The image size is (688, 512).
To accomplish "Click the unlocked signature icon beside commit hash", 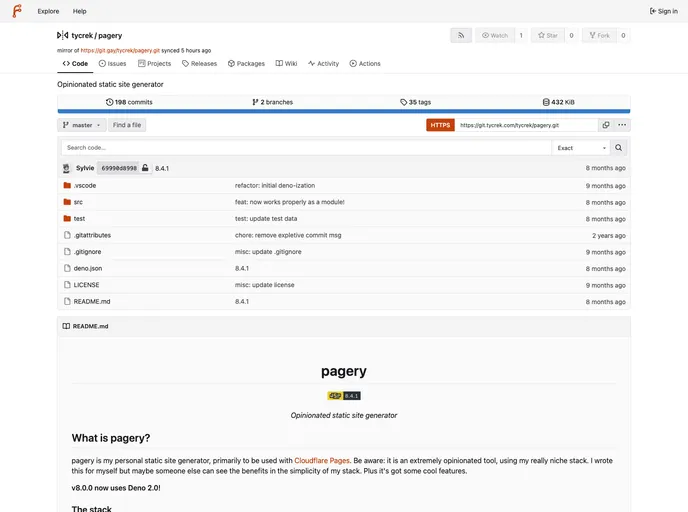I will (145, 168).
